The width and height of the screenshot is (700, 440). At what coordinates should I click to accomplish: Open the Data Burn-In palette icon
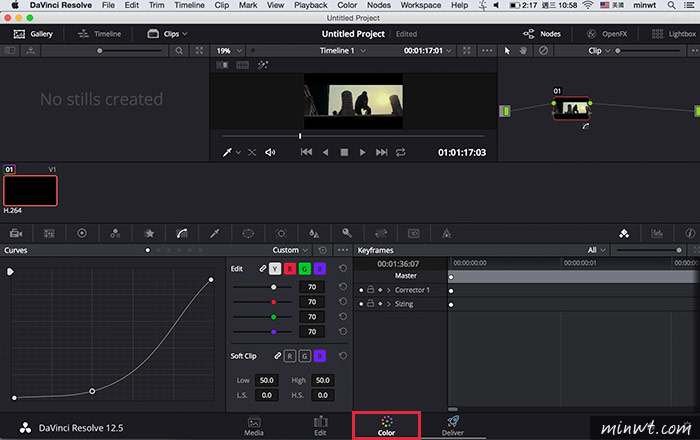pos(446,233)
